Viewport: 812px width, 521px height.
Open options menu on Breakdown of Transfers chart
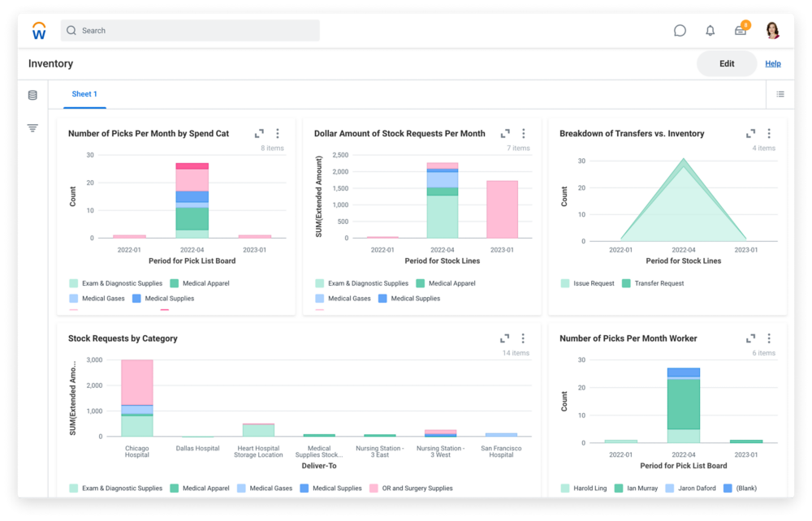(768, 133)
